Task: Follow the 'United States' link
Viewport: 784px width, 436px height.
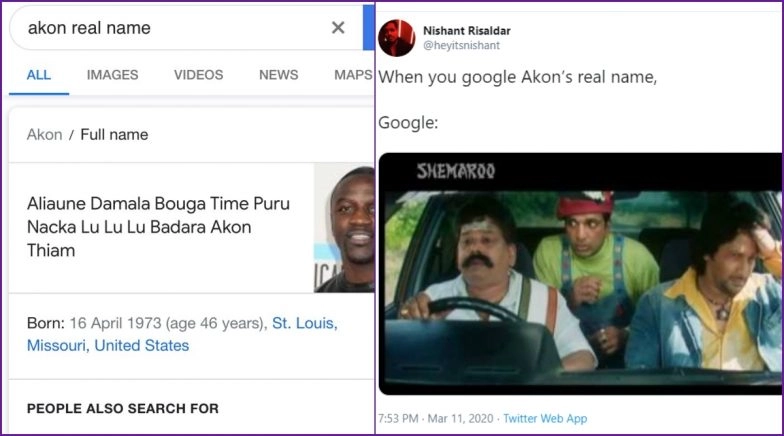Action: pyautogui.click(x=142, y=346)
